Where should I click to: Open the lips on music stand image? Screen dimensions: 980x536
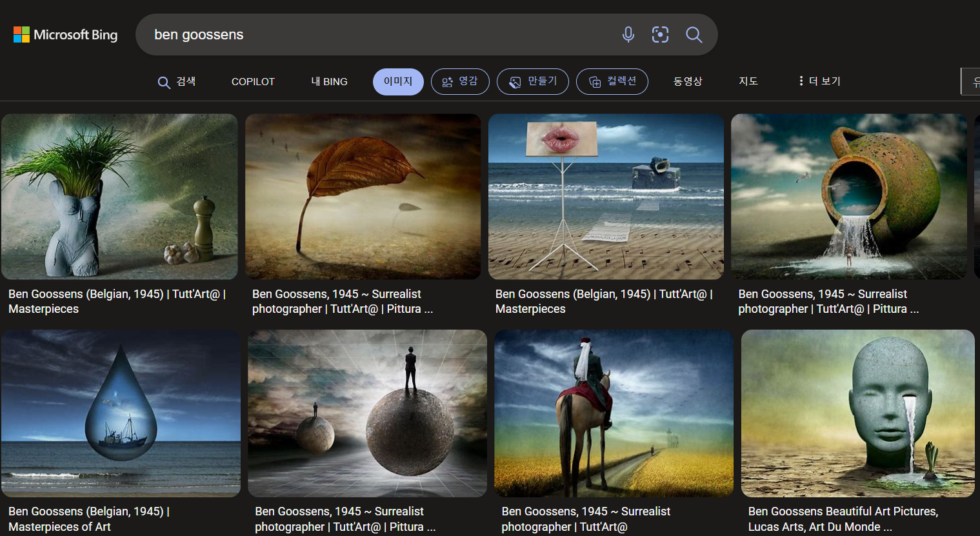click(606, 197)
